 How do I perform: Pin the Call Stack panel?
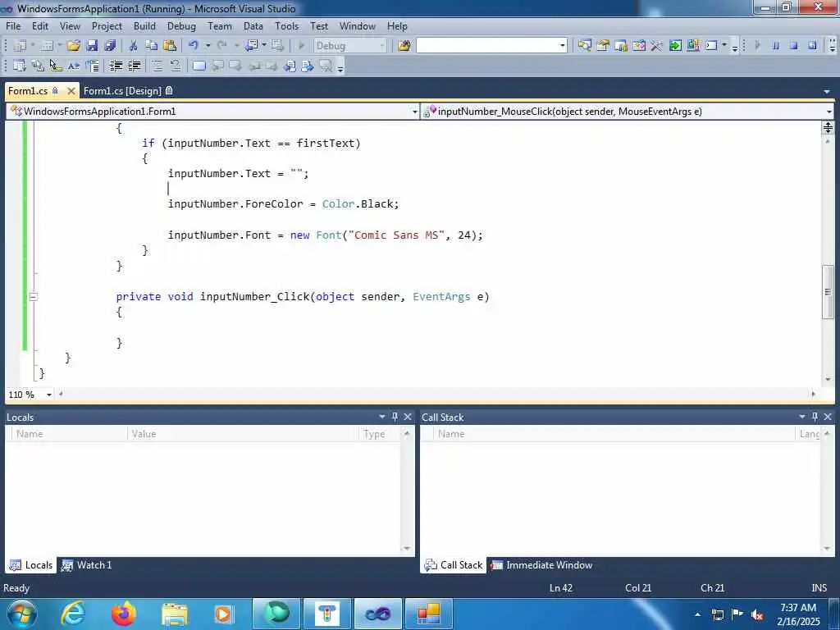point(815,416)
